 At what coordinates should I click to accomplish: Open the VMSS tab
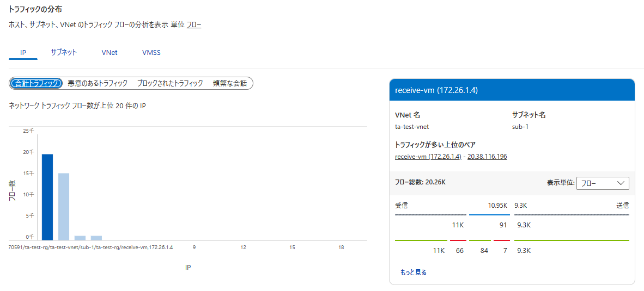click(151, 53)
